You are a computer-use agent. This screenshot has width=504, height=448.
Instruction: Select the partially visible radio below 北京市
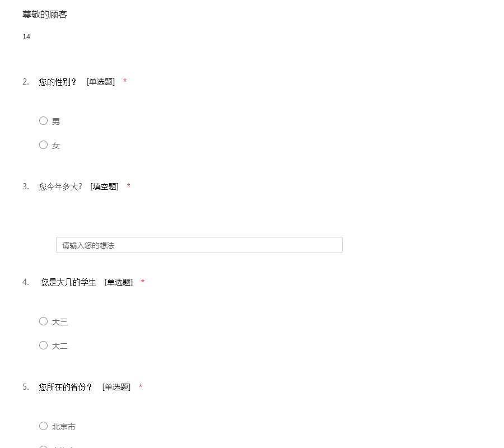click(43, 447)
